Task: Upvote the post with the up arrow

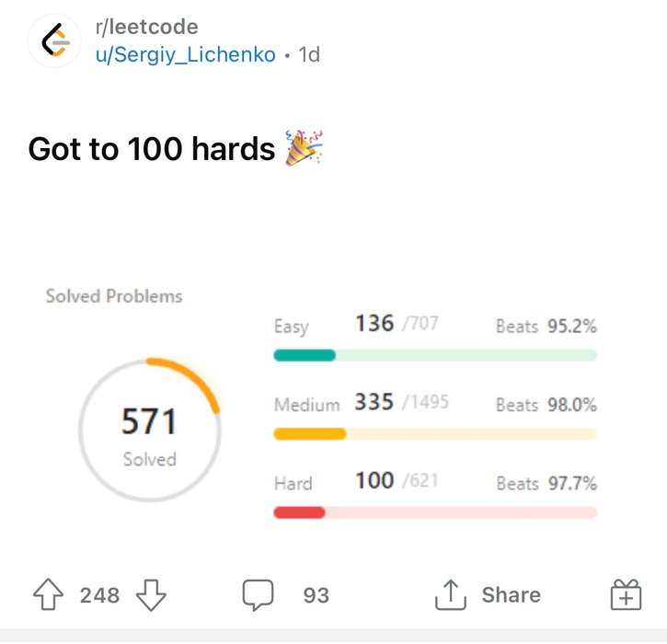Action: coord(48,594)
